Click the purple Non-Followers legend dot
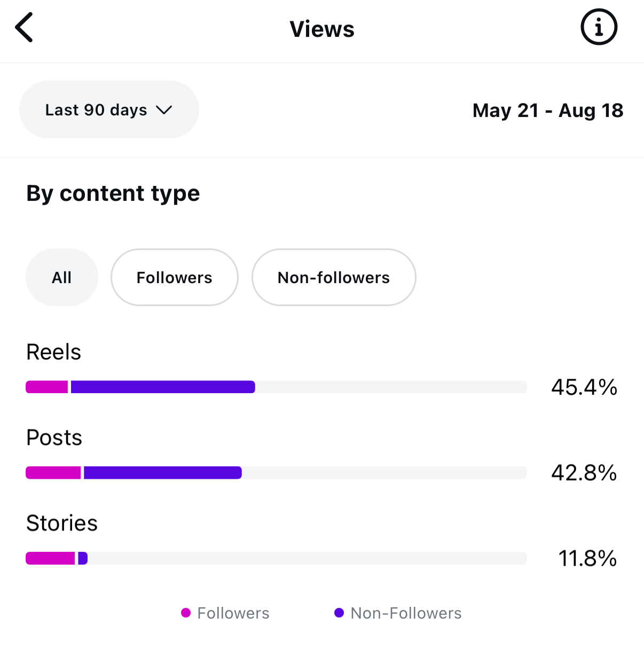644x649 pixels. pos(339,613)
